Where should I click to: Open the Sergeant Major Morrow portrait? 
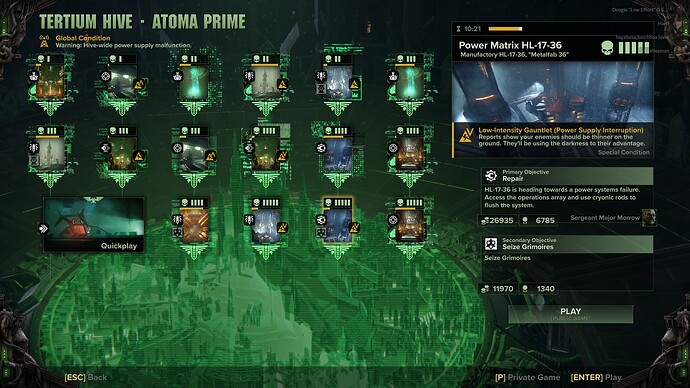649,217
